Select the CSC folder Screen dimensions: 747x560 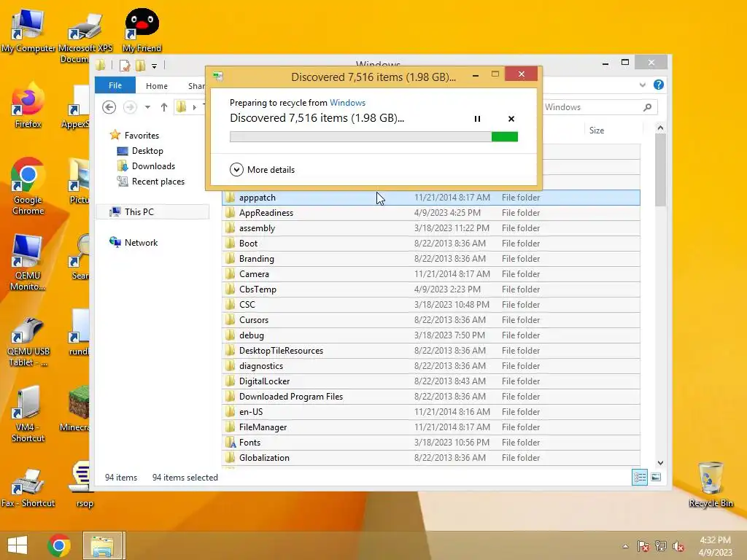pos(430,304)
